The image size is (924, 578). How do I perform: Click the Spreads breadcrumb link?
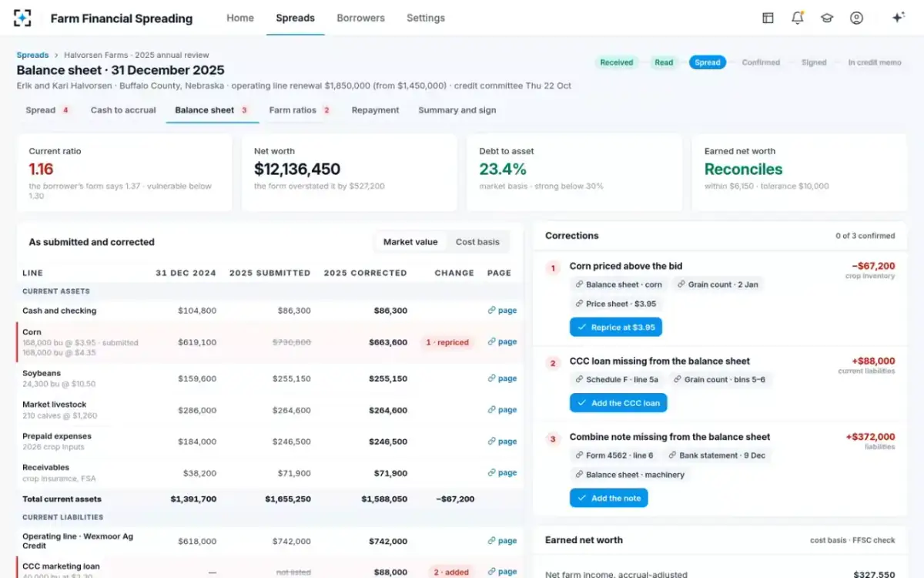33,55
